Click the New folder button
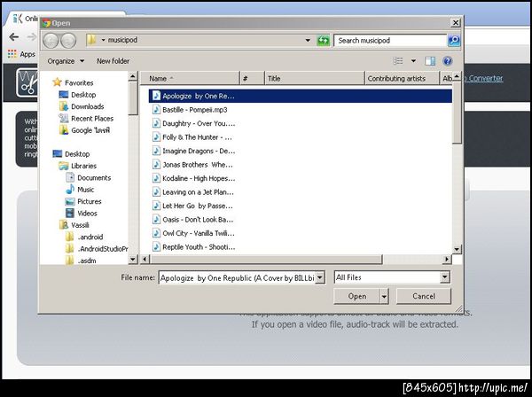532x397 pixels. click(x=113, y=61)
